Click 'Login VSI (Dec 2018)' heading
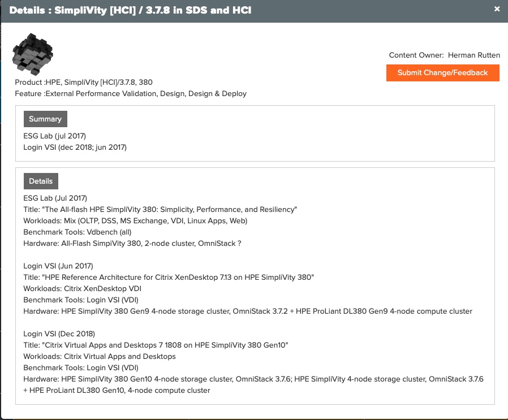Viewport: 508px width, 420px height. (59, 334)
